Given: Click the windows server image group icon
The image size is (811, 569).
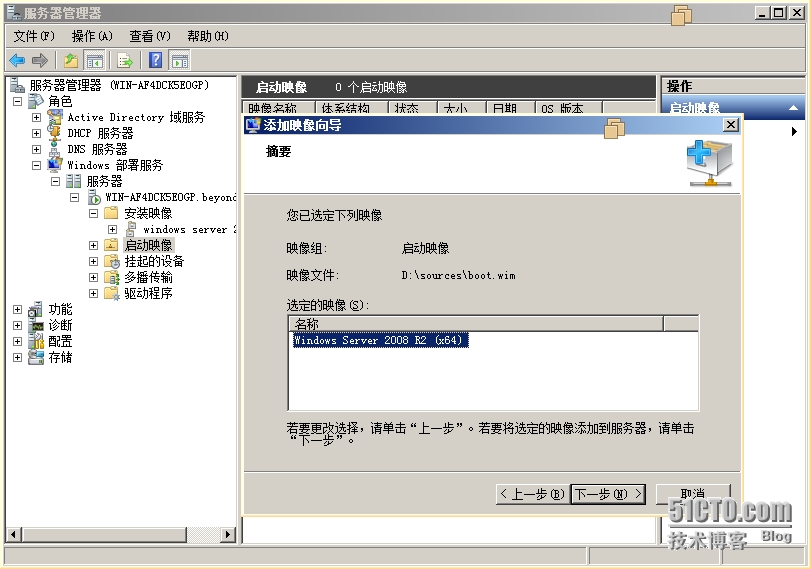Looking at the screenshot, I should [131, 229].
